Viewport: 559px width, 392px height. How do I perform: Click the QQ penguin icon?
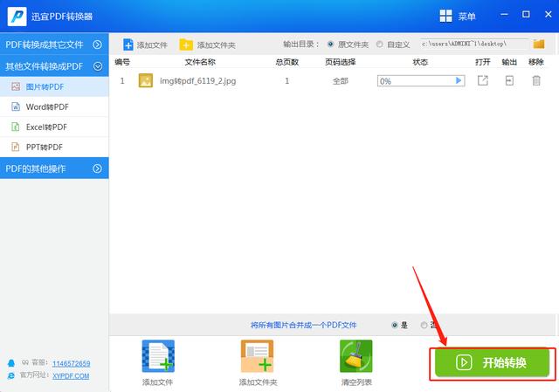(11, 363)
